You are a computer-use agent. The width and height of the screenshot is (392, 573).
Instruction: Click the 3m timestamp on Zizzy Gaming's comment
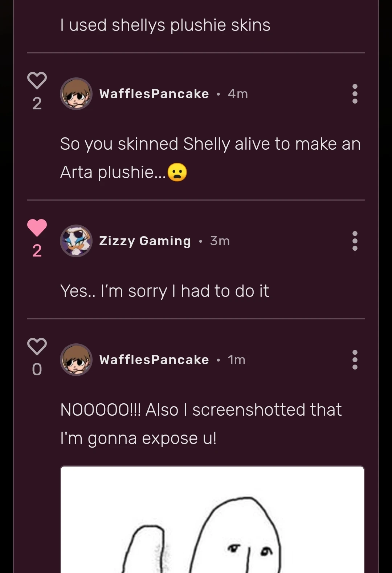[x=220, y=241]
